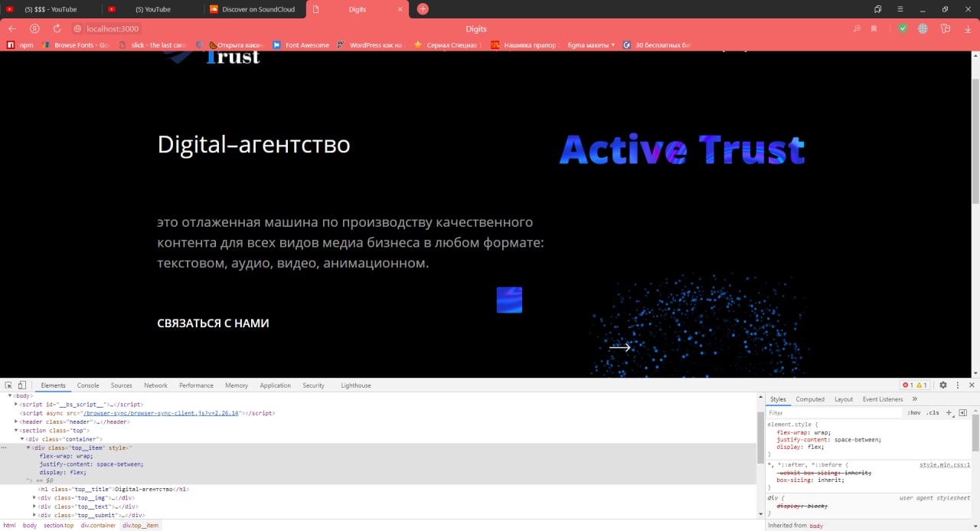Show the error count badge
The width and height of the screenshot is (980, 531).
coord(908,385)
